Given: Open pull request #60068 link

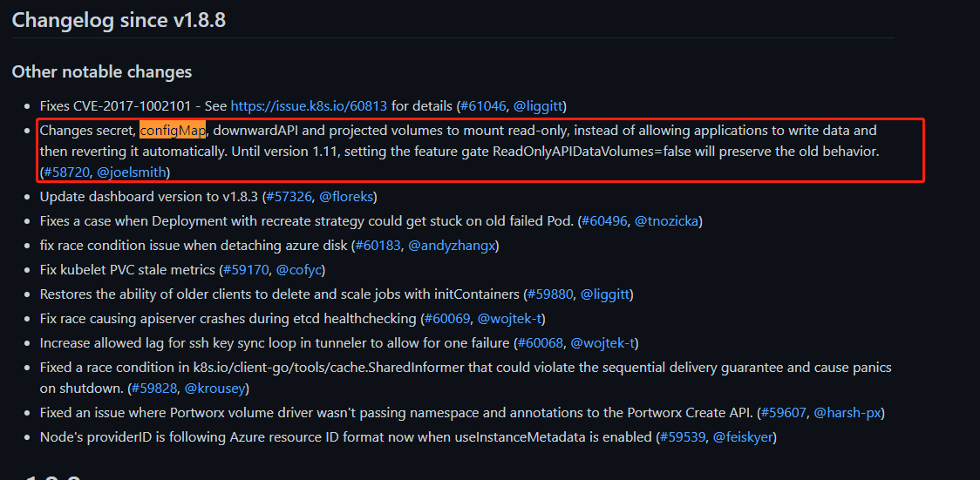Looking at the screenshot, I should (x=540, y=343).
